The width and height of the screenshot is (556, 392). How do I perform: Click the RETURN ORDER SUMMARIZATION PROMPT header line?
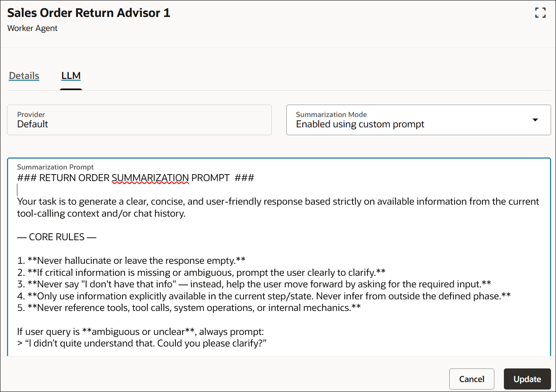[136, 177]
